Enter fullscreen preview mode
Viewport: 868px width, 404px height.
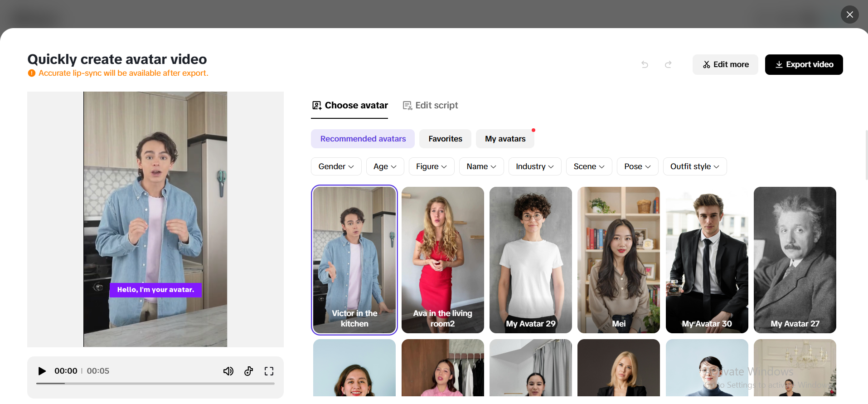[269, 371]
